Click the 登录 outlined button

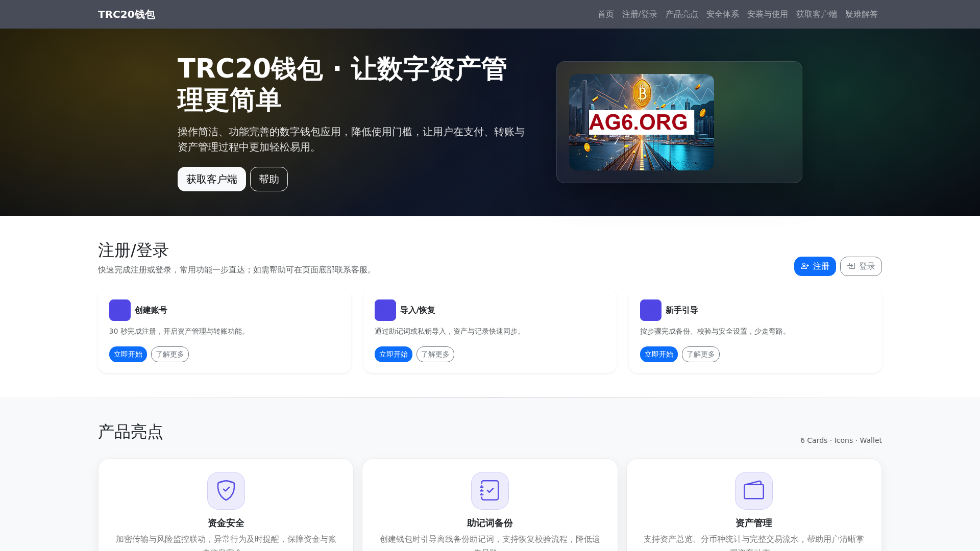[x=861, y=266]
